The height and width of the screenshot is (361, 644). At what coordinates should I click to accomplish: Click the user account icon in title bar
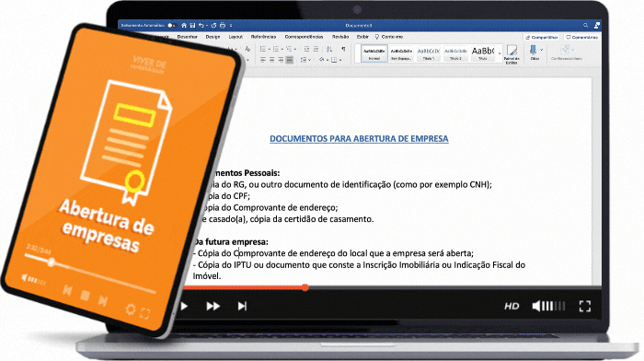coord(597,26)
